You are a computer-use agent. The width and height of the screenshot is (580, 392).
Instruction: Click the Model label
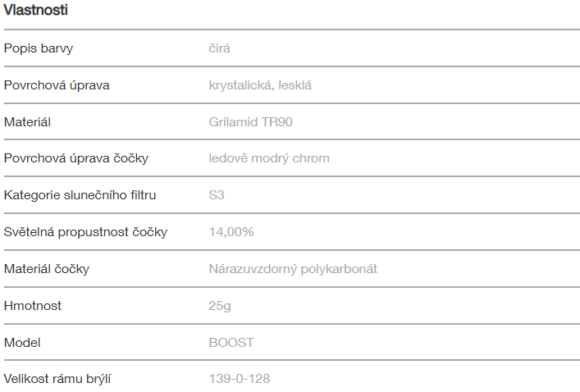click(22, 342)
